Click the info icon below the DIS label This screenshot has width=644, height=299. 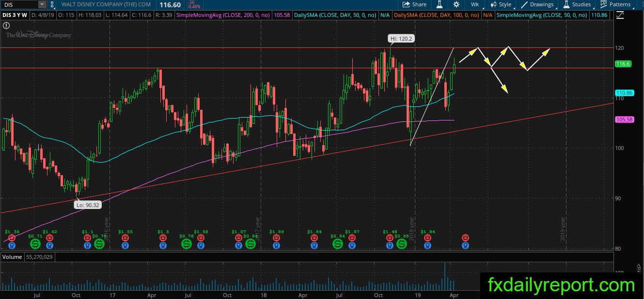[6, 25]
